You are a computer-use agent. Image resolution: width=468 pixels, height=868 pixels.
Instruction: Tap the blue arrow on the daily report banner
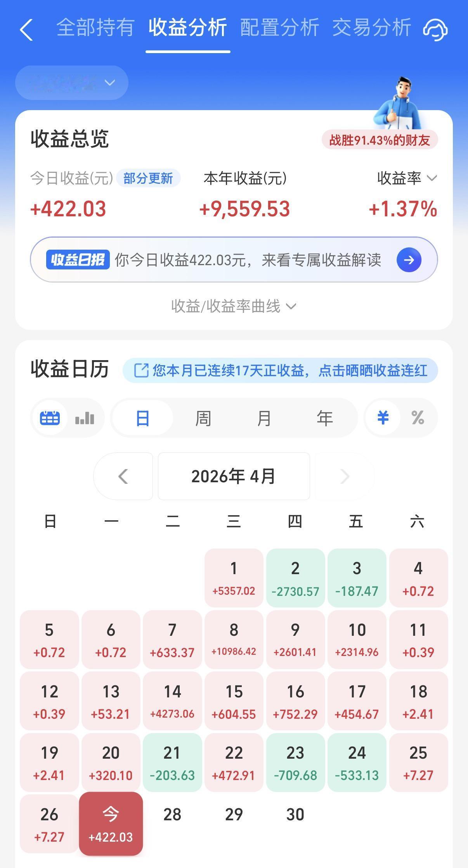coord(409,260)
